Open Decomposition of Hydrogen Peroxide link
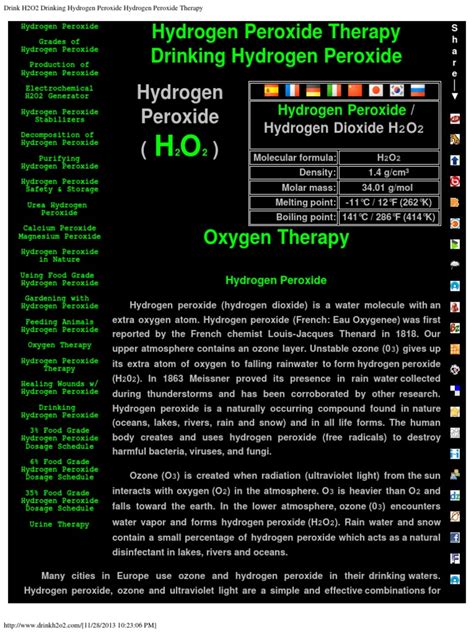The width and height of the screenshot is (474, 632). point(60,139)
